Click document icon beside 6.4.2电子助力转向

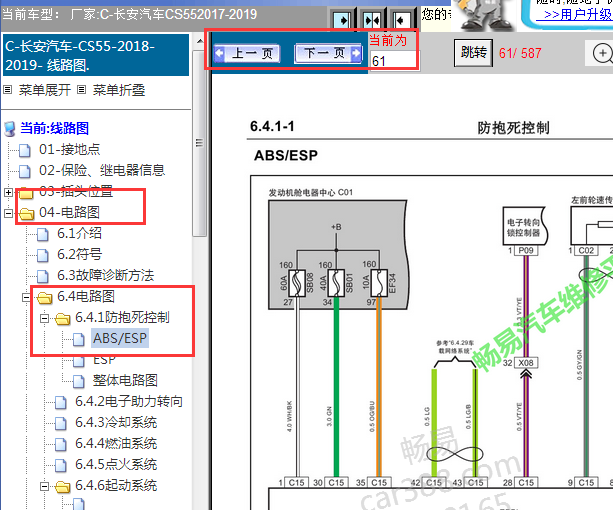tap(61, 403)
